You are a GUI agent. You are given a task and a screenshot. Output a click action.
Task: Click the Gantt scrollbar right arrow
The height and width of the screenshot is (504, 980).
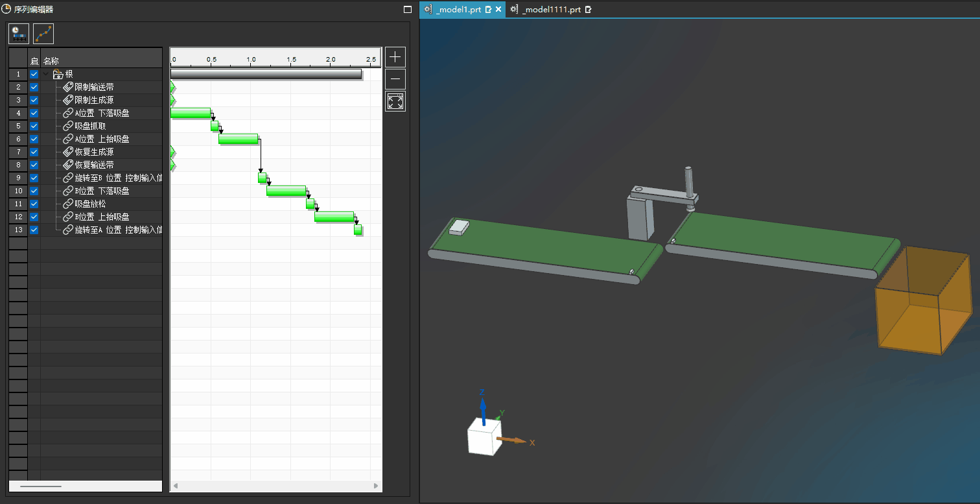376,486
